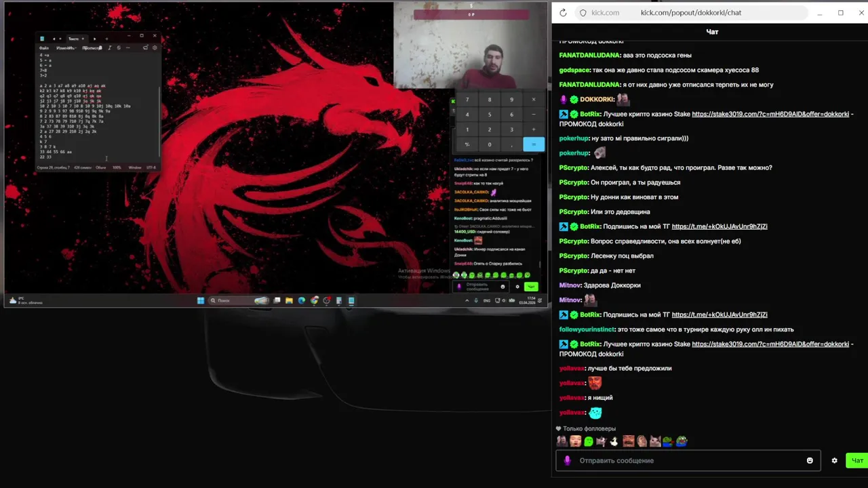868x488 pixels.
Task: Click calculator key 7 in stream
Action: pyautogui.click(x=467, y=100)
